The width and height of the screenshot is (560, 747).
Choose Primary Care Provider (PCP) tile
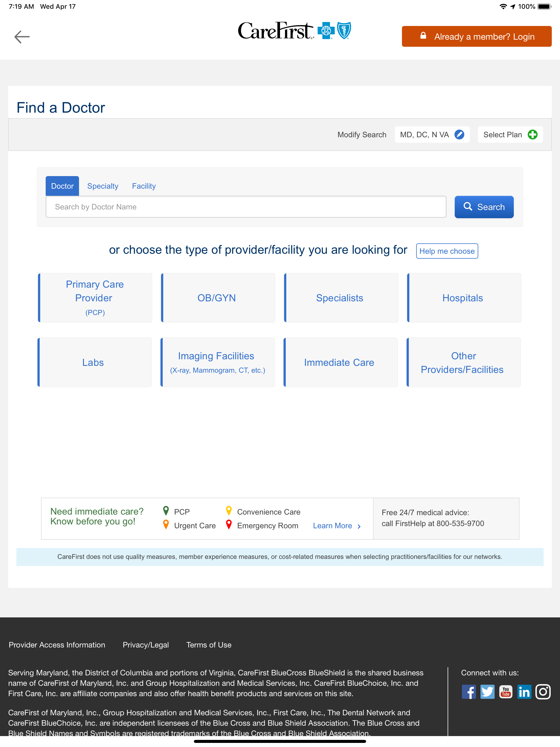pos(95,297)
